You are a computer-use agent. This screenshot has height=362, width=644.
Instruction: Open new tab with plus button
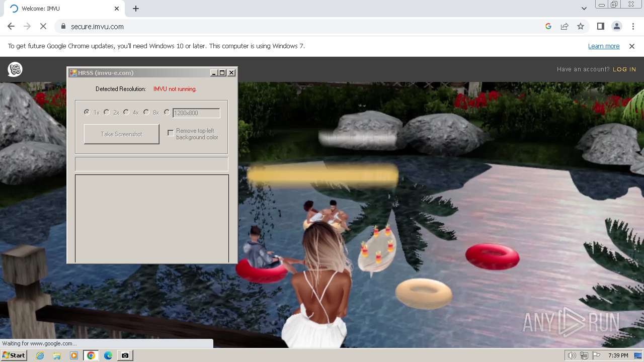(x=136, y=9)
